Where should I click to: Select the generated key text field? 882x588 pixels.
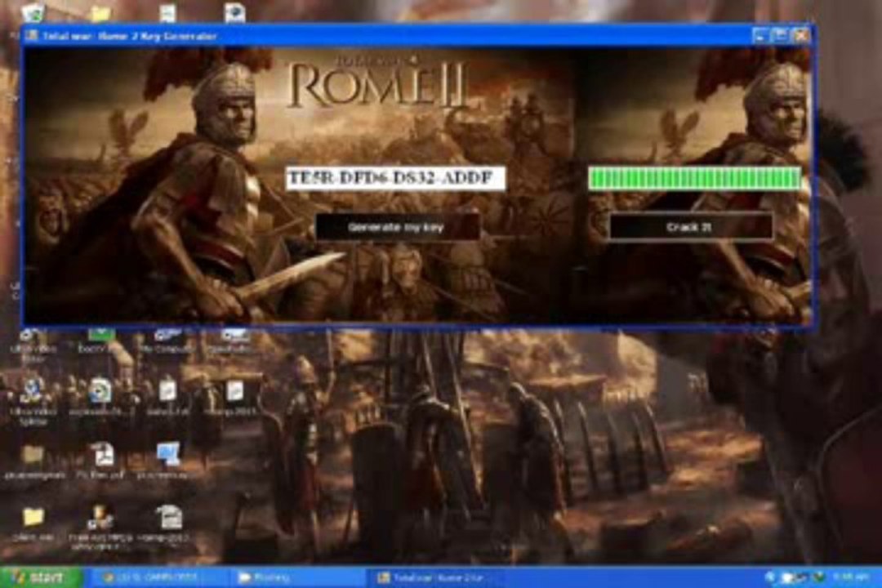click(x=395, y=178)
